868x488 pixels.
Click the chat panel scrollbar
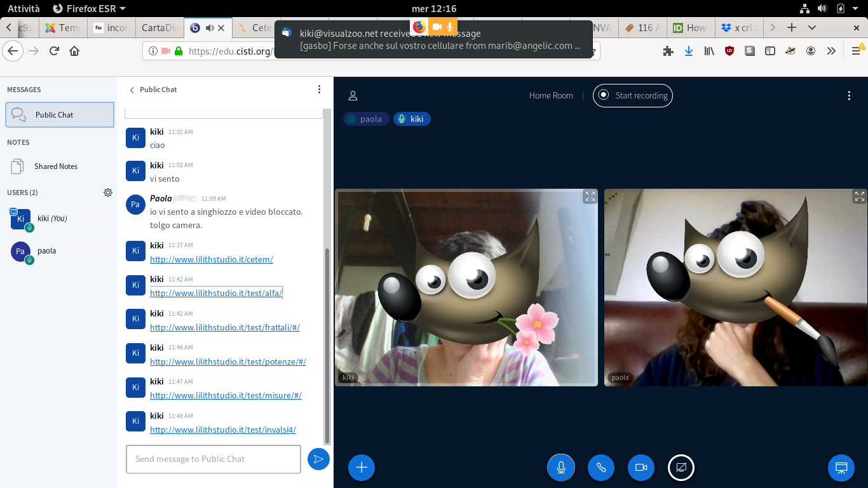click(327, 346)
